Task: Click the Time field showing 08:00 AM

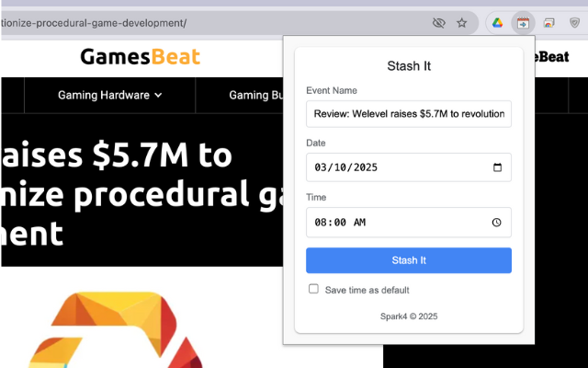Action: tap(409, 223)
